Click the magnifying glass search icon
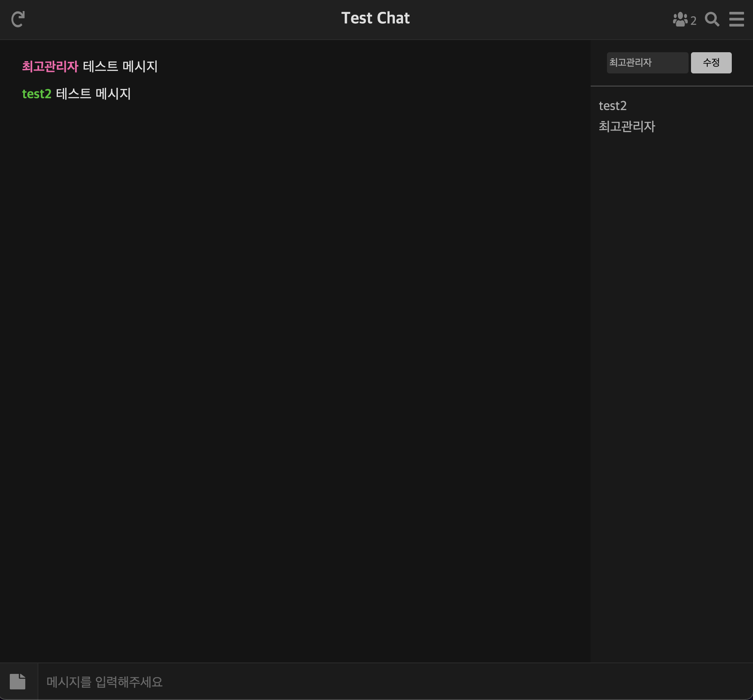Screen dimensions: 753x700 712,19
